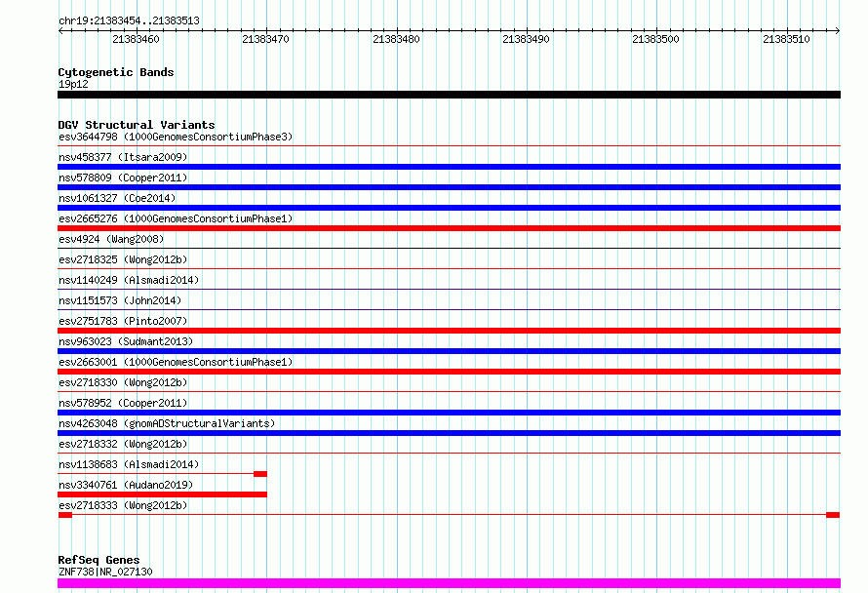This screenshot has height=593, width=868.
Task: Click the ZNF738|NR_027130 gene label
Action: click(x=105, y=572)
